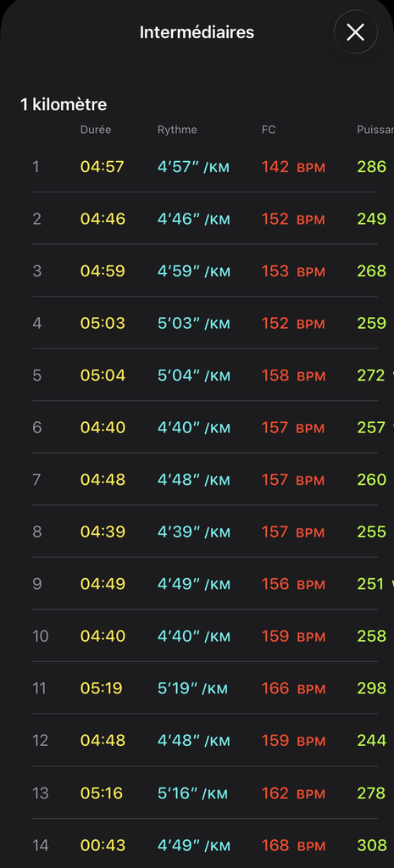Select split 6 duration 04:40
The image size is (394, 868).
(103, 427)
